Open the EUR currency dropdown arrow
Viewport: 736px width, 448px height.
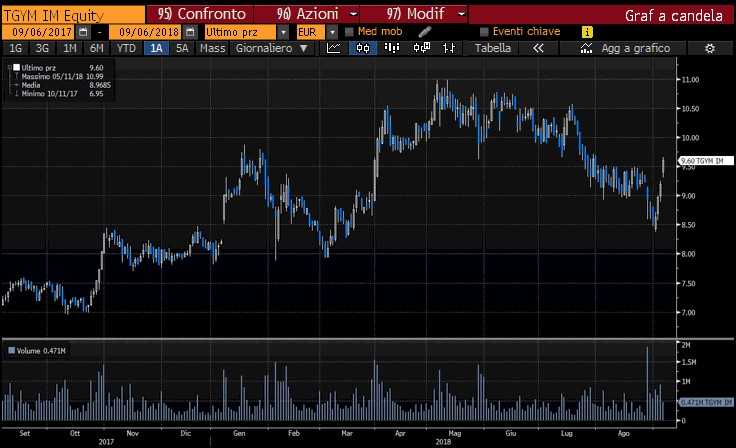coord(332,32)
